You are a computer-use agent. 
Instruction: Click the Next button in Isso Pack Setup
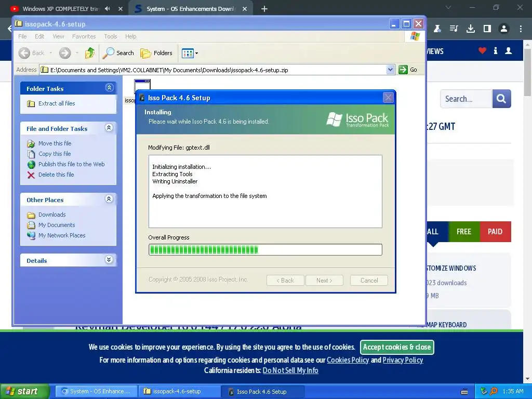point(324,281)
